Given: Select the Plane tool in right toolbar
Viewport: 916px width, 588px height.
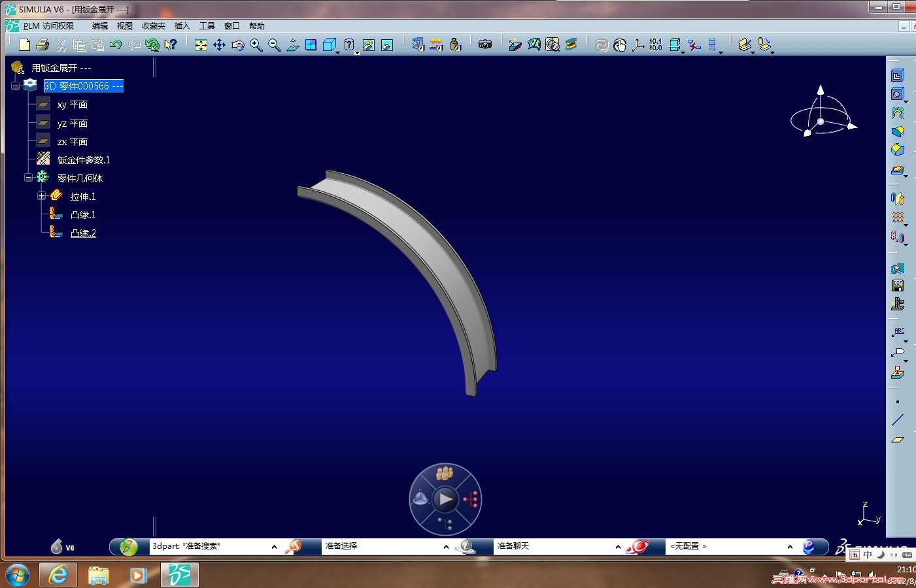Looking at the screenshot, I should [898, 440].
